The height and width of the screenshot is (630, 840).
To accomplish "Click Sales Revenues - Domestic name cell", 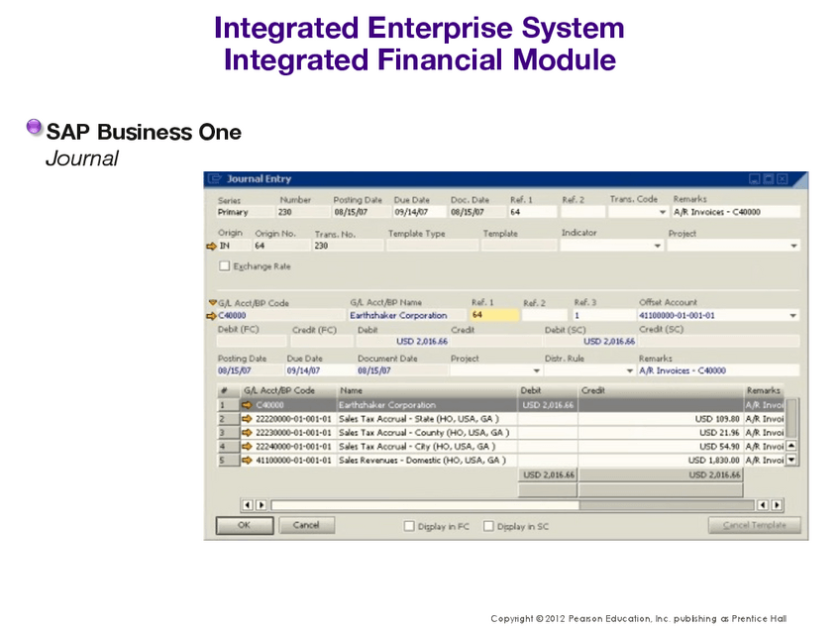I will [x=427, y=461].
